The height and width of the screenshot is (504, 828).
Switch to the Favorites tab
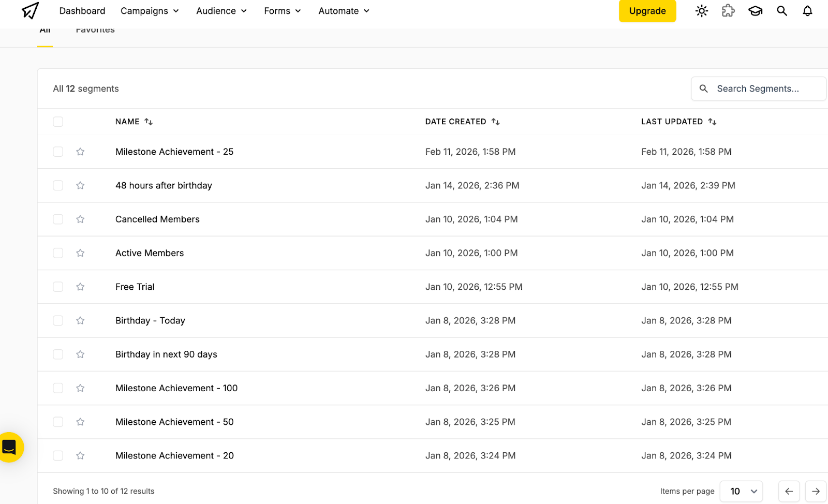click(95, 29)
